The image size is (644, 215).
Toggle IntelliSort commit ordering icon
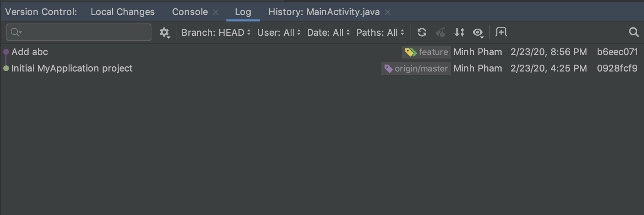459,32
